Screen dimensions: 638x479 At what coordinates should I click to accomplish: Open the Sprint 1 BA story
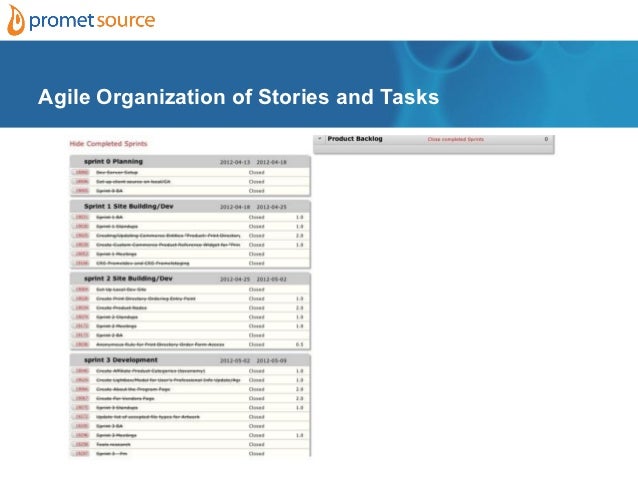[109, 217]
